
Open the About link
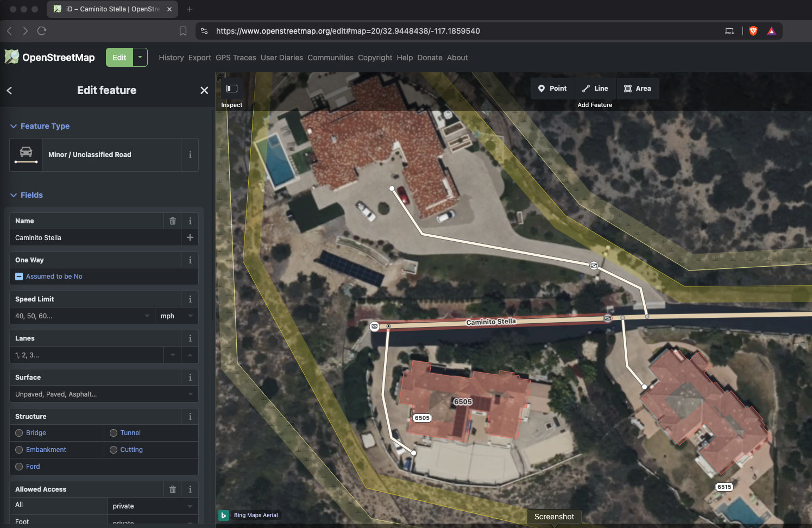(457, 58)
